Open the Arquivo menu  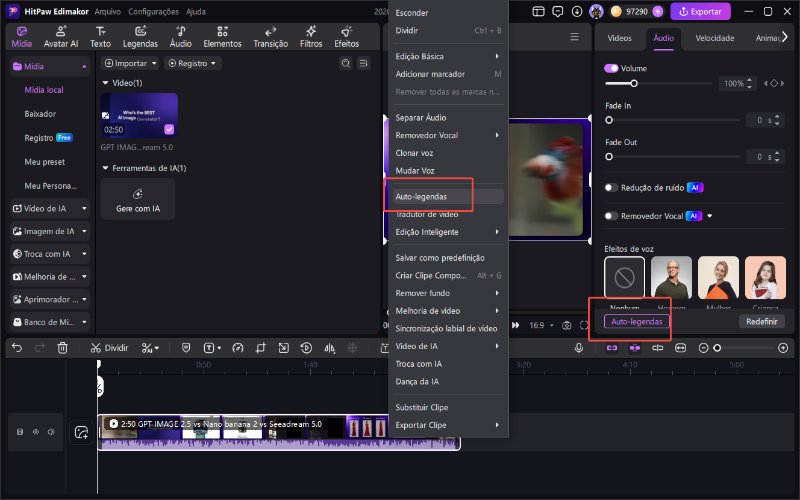click(107, 11)
